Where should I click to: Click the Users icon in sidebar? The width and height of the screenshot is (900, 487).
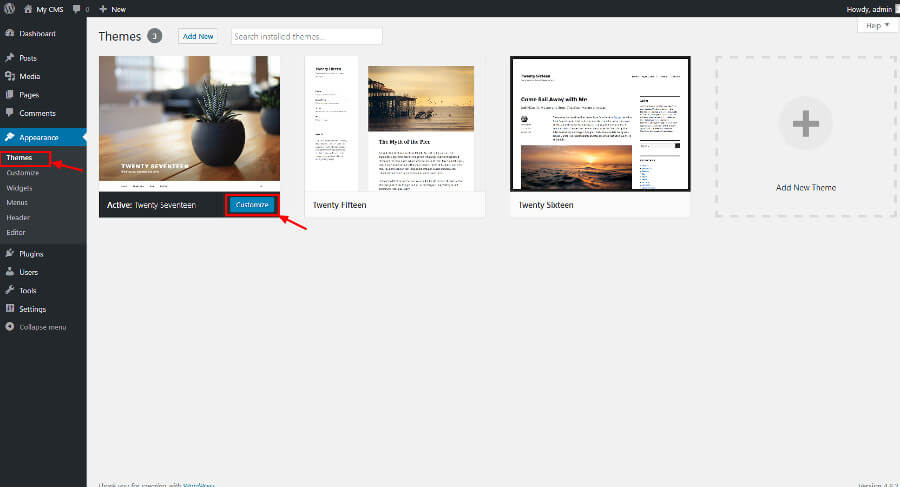tap(9, 272)
